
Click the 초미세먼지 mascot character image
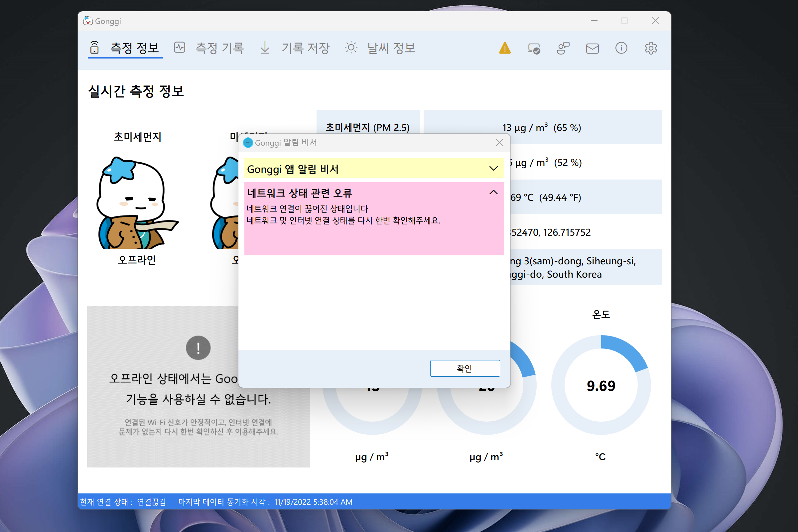coord(137,202)
